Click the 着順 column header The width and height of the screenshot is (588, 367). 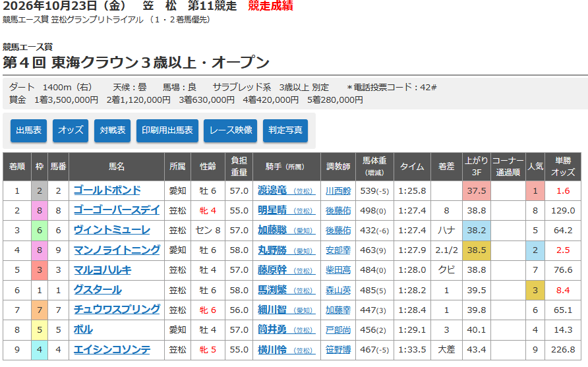coord(17,167)
